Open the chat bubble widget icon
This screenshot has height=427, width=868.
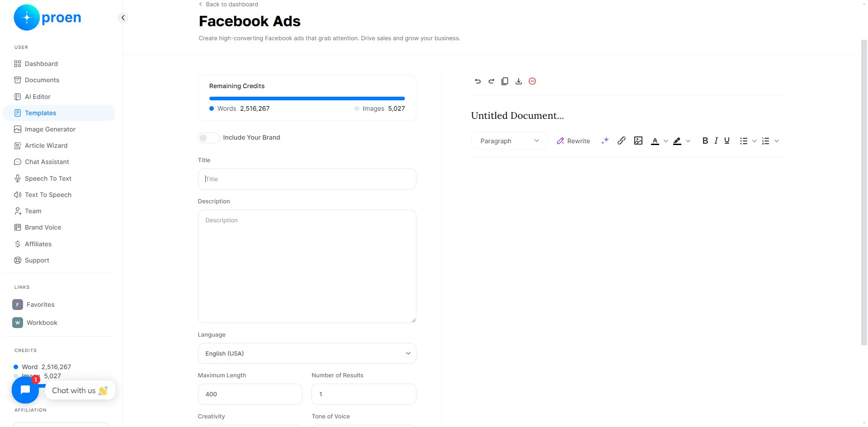click(25, 390)
